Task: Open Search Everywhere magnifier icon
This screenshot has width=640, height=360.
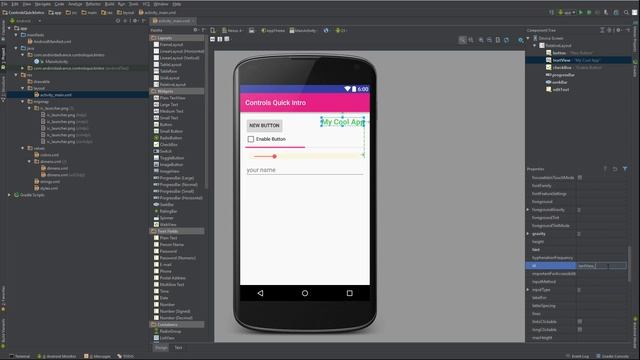Action: point(626,13)
